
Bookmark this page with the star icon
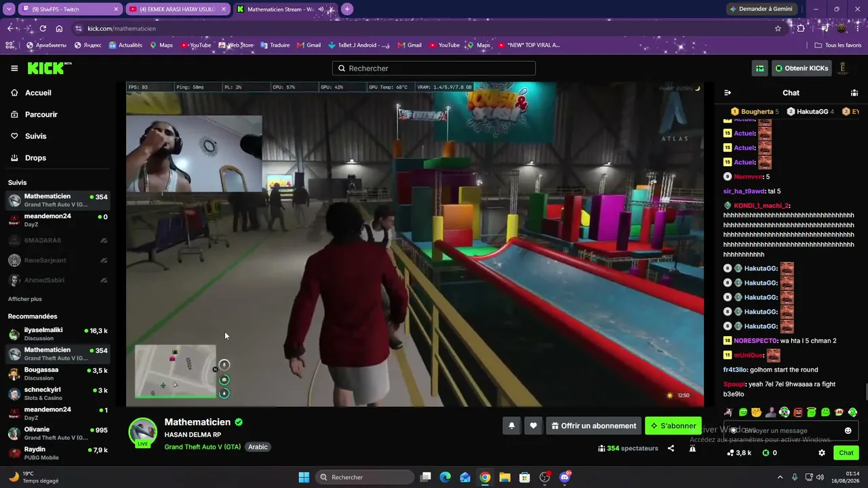(x=778, y=28)
